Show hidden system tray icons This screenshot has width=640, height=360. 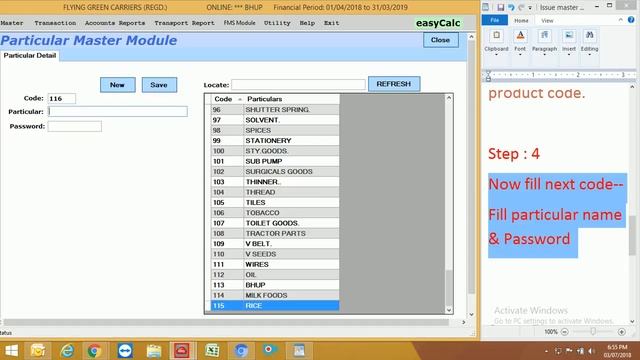547,351
